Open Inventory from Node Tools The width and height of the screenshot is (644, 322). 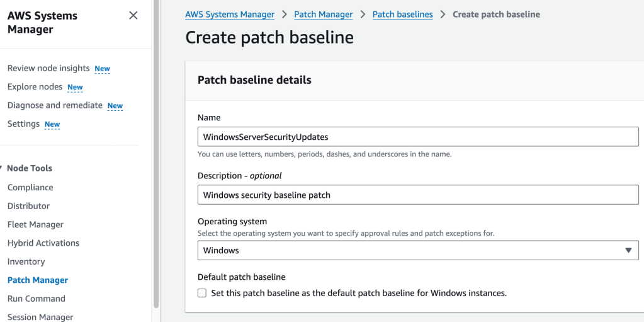click(26, 262)
